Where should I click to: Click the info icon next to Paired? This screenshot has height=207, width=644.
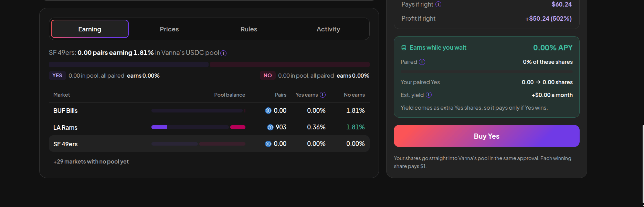tap(422, 62)
